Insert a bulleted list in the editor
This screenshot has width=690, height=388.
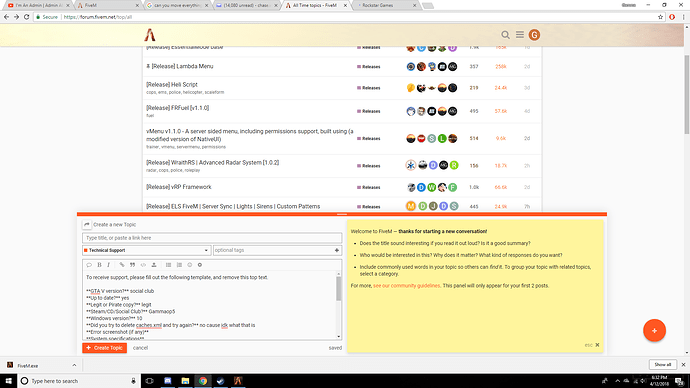click(x=169, y=265)
